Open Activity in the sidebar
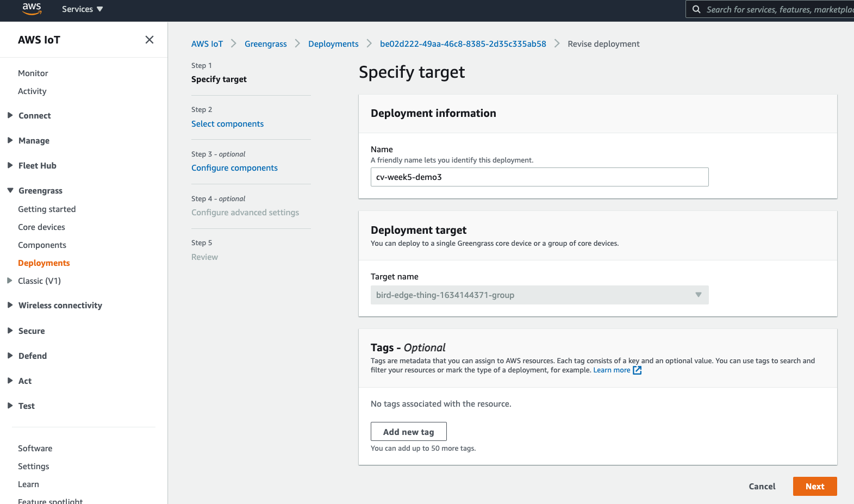This screenshot has height=504, width=854. (32, 91)
